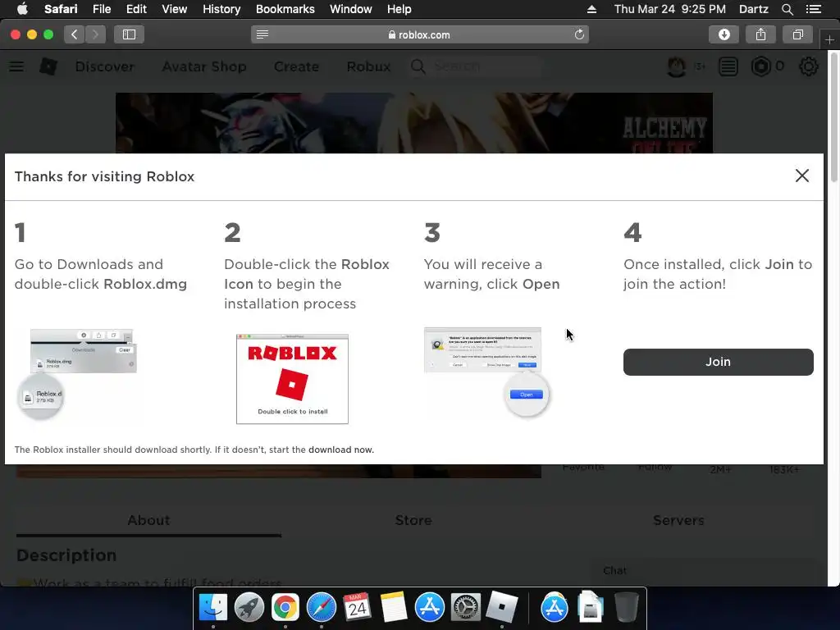Screen dimensions: 840x630
Task: Open Roblox app from the Dock
Action: coord(501,608)
